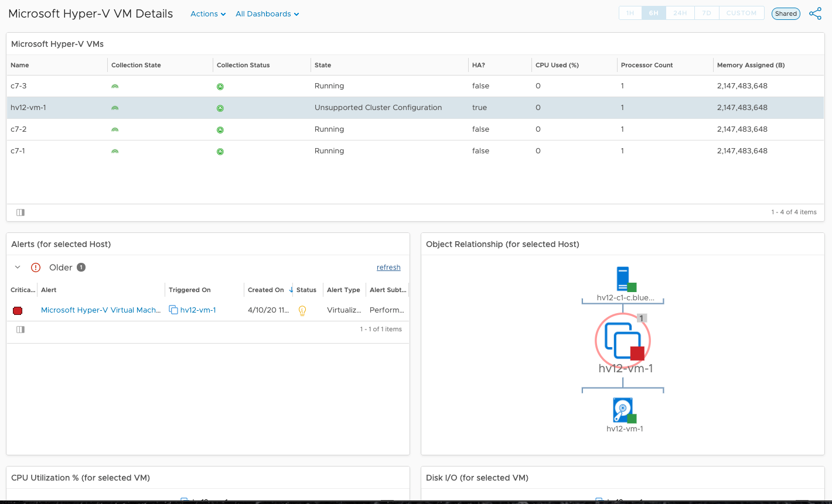Click the red critical alert indicator
This screenshot has width=832, height=504.
click(18, 311)
